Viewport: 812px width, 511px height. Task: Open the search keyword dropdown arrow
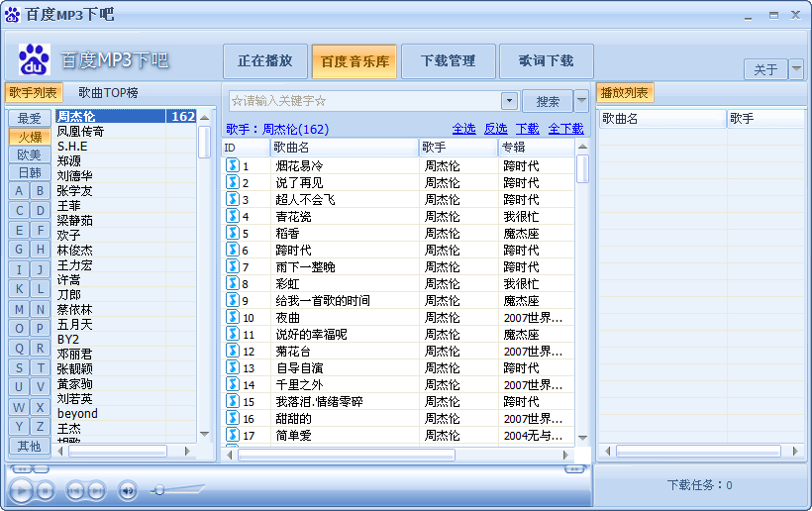click(509, 101)
